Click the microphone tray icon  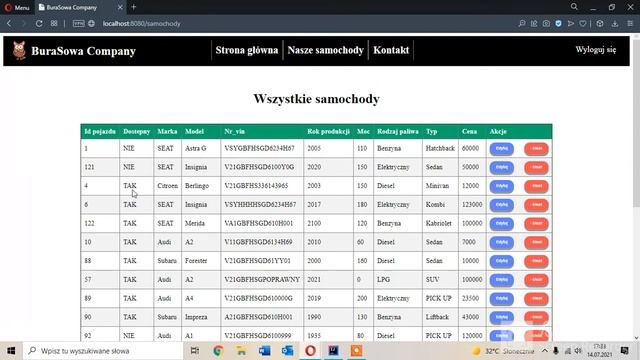[x=556, y=351]
